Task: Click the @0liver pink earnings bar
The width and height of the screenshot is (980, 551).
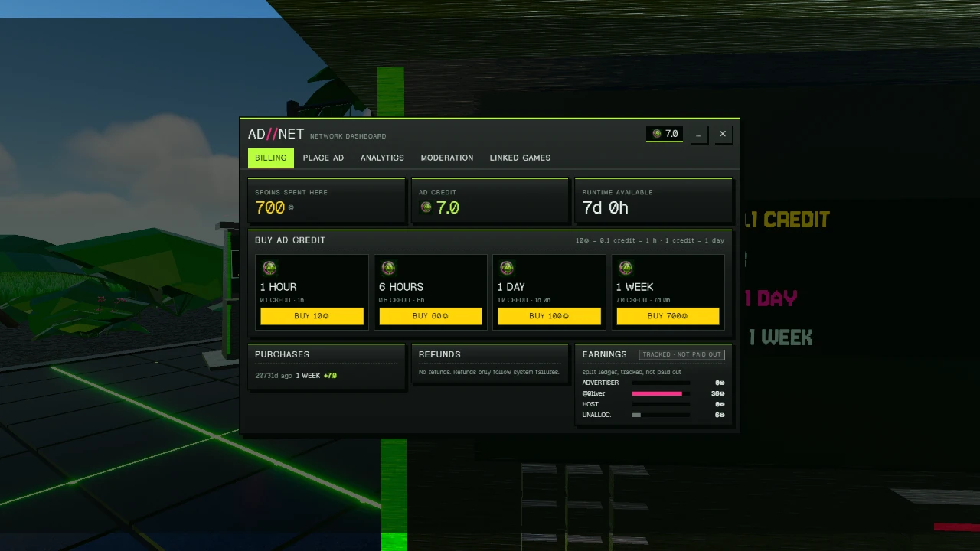Action: 657,393
